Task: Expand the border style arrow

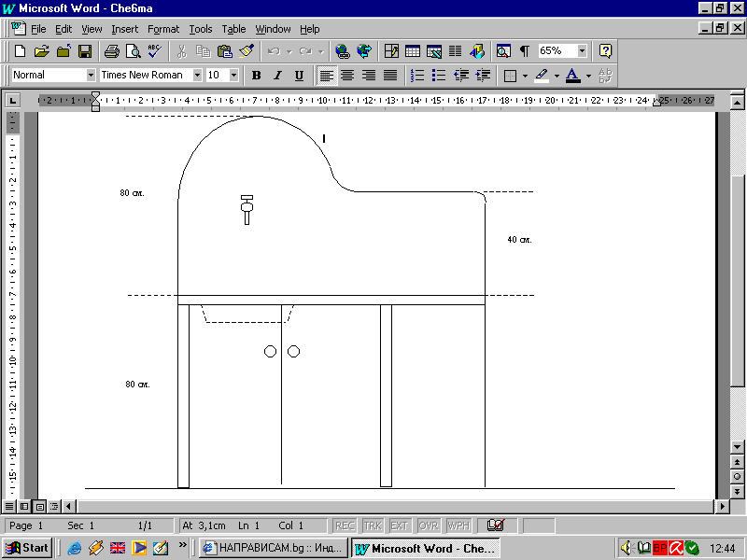Action: [x=525, y=76]
